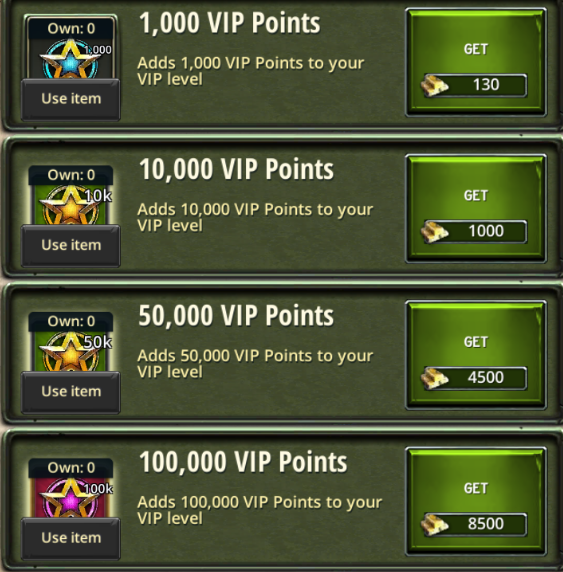Use the 100,000 VIP Points item

click(x=71, y=538)
